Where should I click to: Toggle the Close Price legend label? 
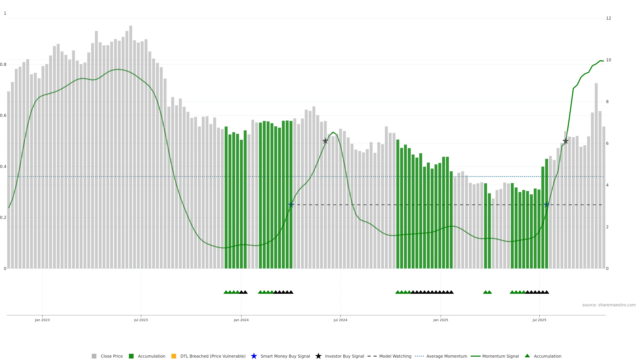tap(112, 356)
